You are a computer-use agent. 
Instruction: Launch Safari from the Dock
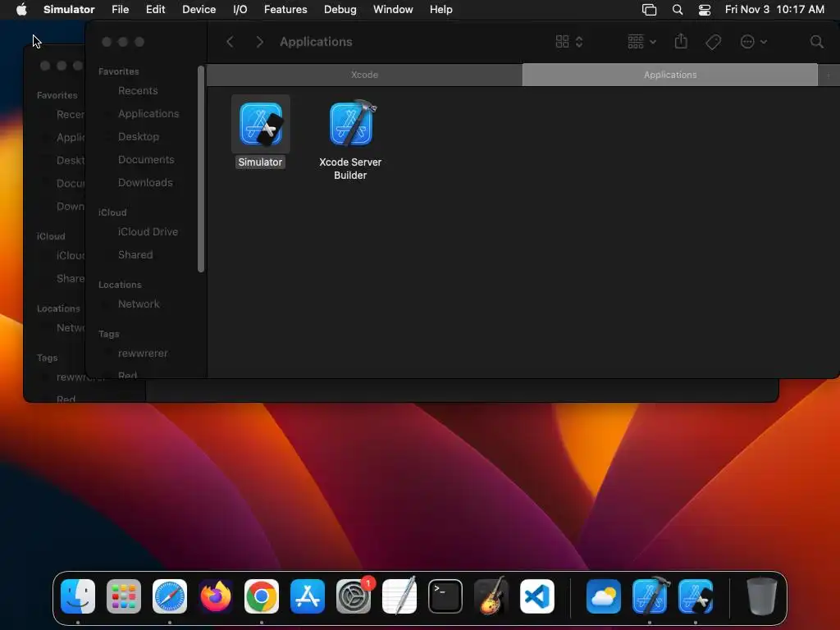pyautogui.click(x=170, y=596)
